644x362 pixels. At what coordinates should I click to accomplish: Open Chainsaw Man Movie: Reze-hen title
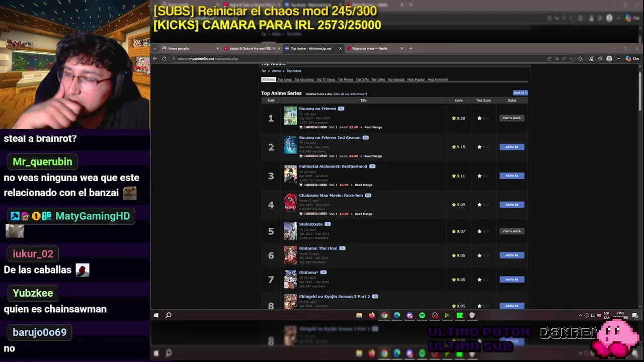click(x=331, y=196)
